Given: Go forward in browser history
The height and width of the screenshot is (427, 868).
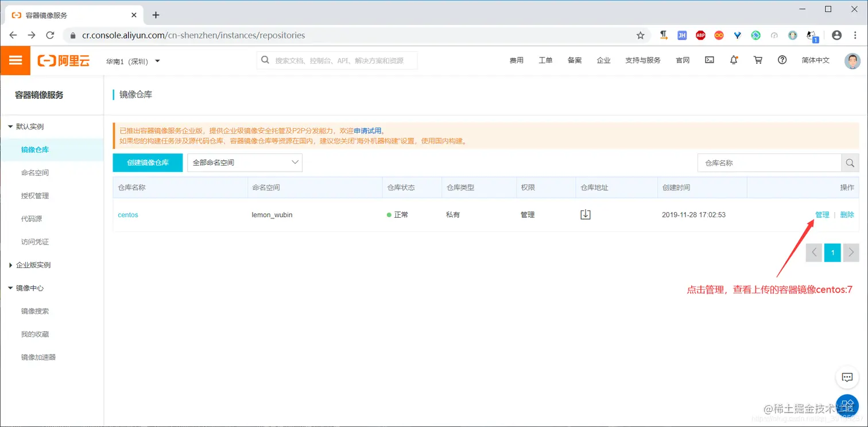Looking at the screenshot, I should 32,35.
